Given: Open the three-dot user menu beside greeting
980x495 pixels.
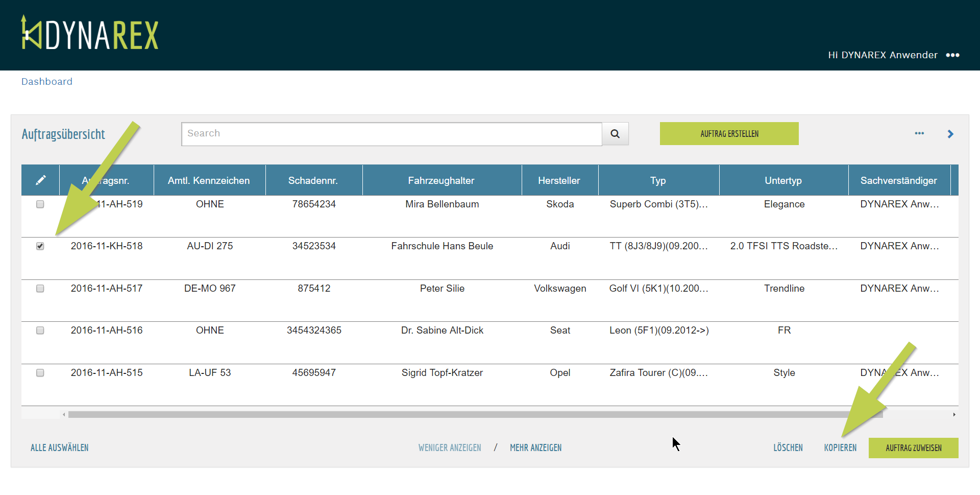Looking at the screenshot, I should tap(952, 55).
